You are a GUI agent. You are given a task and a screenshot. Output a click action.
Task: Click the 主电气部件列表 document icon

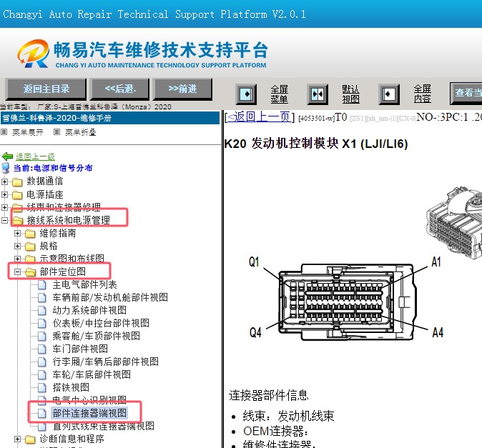41,285
